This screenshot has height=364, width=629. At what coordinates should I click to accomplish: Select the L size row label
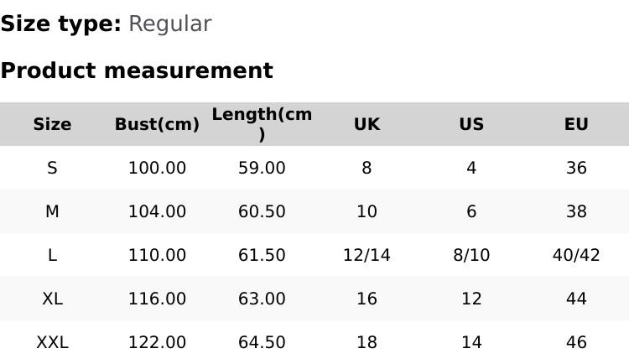(52, 255)
